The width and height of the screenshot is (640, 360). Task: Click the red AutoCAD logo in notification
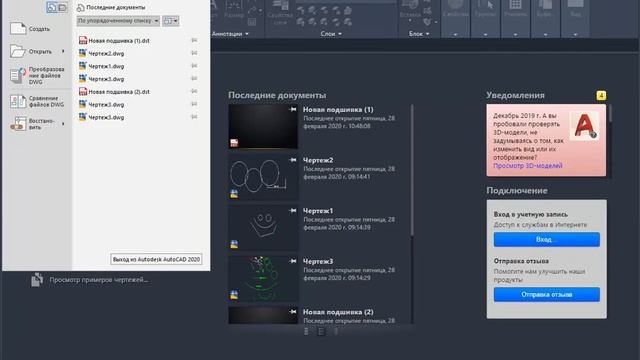(x=584, y=126)
